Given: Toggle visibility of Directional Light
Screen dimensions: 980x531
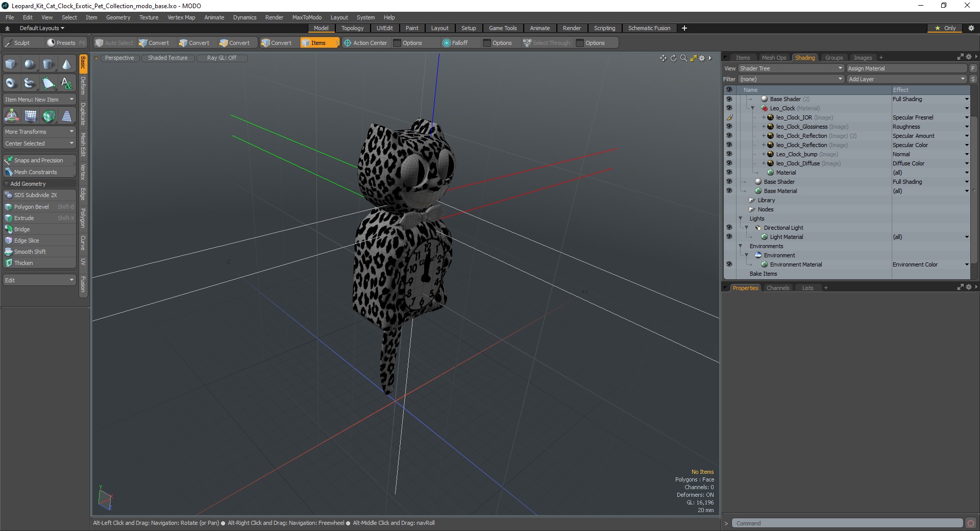Looking at the screenshot, I should click(x=729, y=228).
